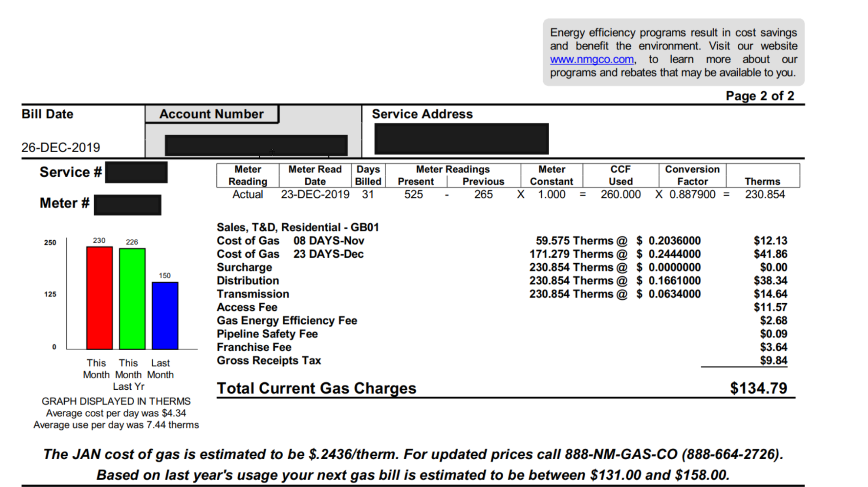This screenshot has width=868, height=487.
Task: Click the Account Number field
Action: 255,145
